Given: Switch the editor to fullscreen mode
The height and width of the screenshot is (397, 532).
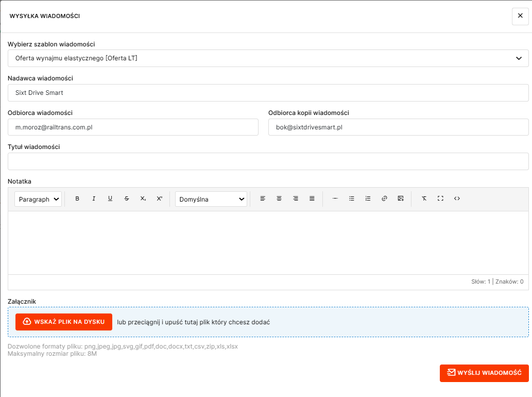Looking at the screenshot, I should tap(440, 198).
